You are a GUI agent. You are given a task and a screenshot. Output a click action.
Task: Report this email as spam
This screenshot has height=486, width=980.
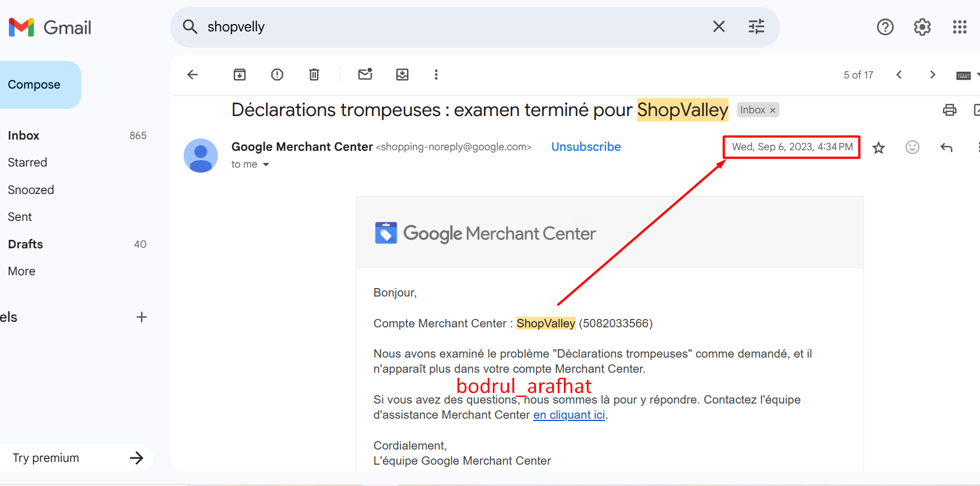[x=277, y=75]
